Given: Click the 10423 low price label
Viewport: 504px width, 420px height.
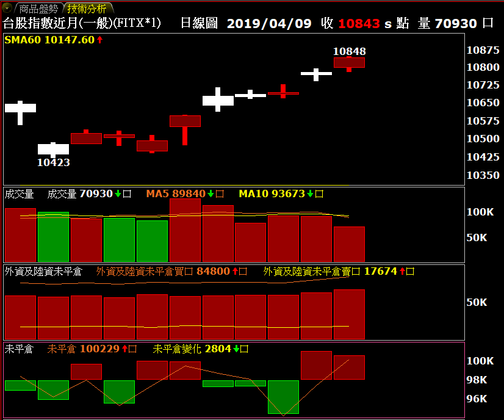Looking at the screenshot, I should click(53, 162).
